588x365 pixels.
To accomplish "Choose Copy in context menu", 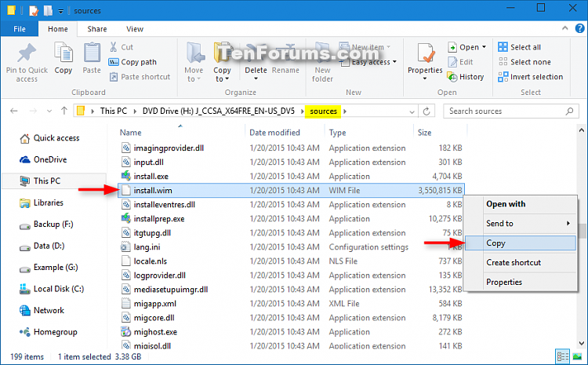I will pos(521,243).
